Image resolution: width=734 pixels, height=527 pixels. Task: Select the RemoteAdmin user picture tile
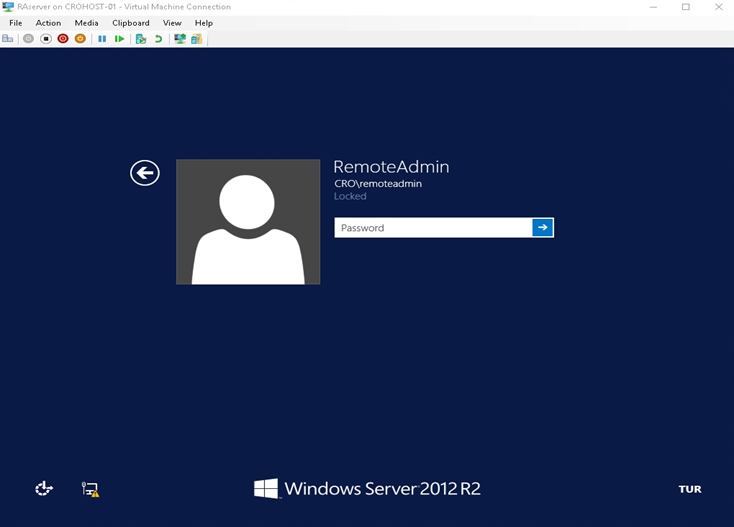pyautogui.click(x=248, y=221)
